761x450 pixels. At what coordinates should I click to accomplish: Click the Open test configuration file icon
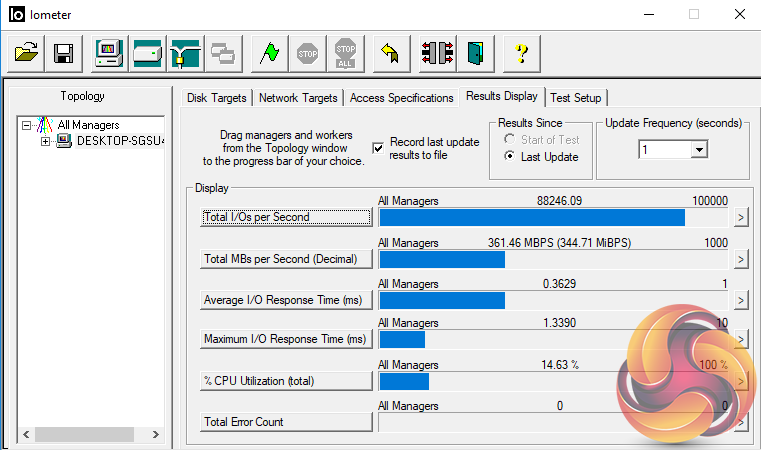27,53
